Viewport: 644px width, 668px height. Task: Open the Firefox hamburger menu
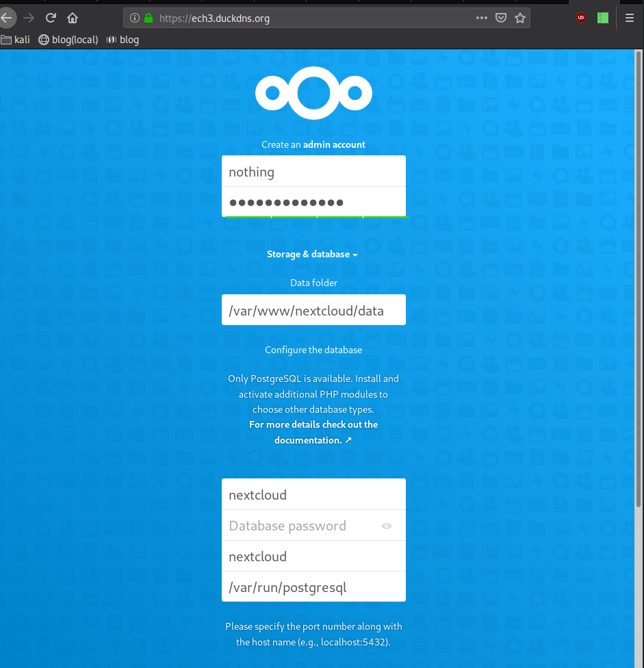(x=630, y=18)
